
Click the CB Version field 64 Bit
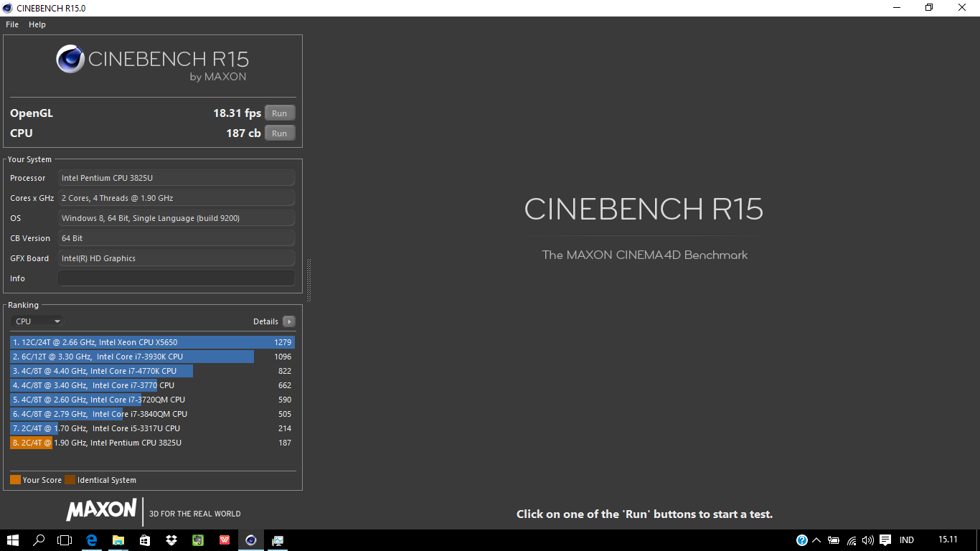[x=176, y=238]
